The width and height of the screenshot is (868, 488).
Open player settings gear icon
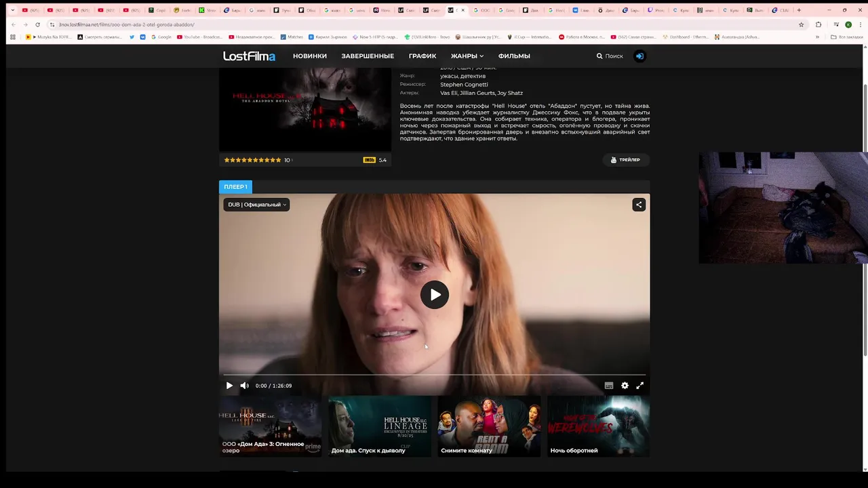[x=625, y=386]
